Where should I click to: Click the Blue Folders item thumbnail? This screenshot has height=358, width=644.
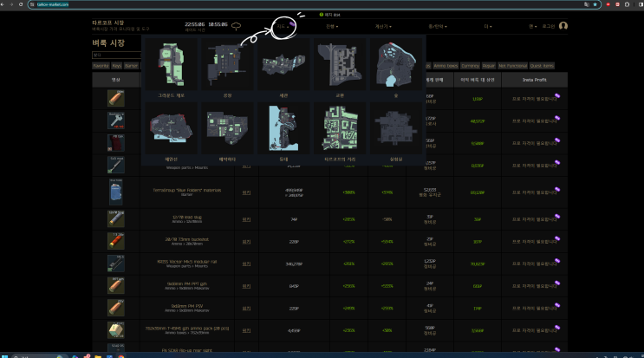click(116, 192)
